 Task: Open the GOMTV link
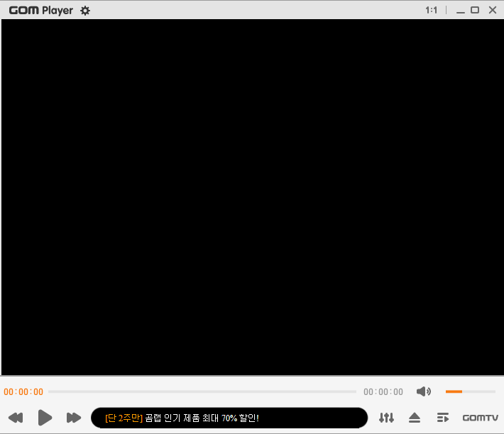[x=480, y=418]
